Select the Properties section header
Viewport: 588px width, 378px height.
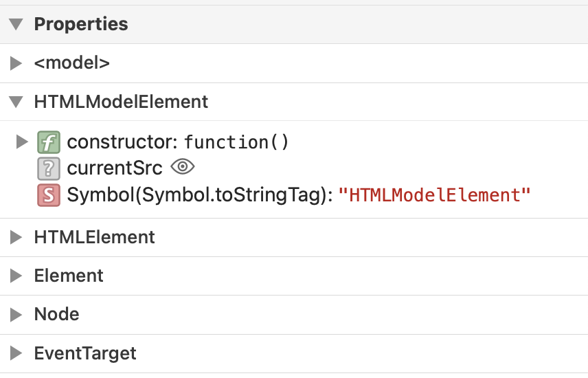tap(81, 24)
